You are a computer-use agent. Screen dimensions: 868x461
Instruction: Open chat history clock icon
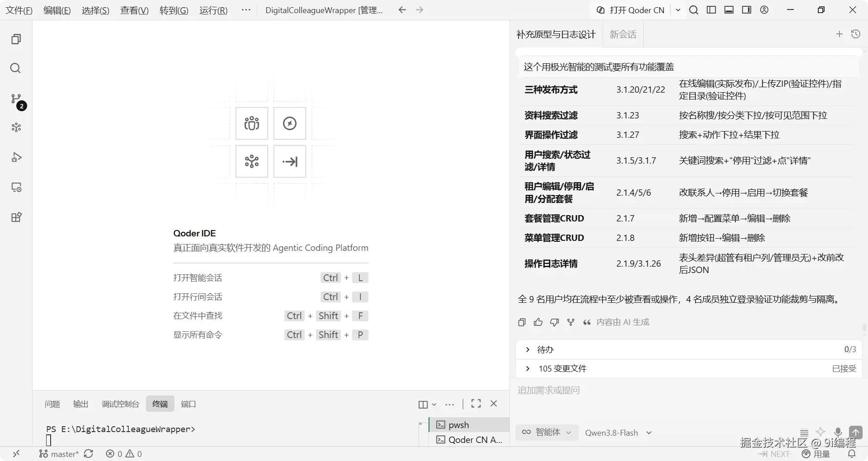pos(855,34)
